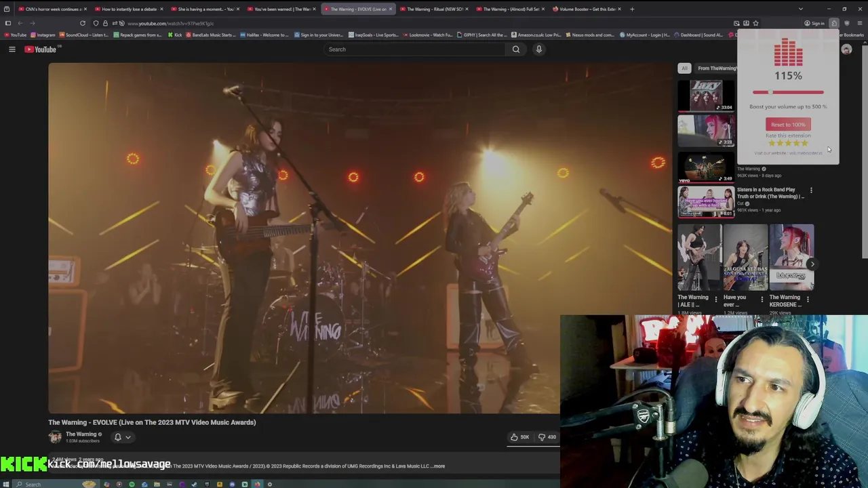Reload the page with browser refresh

(83, 23)
